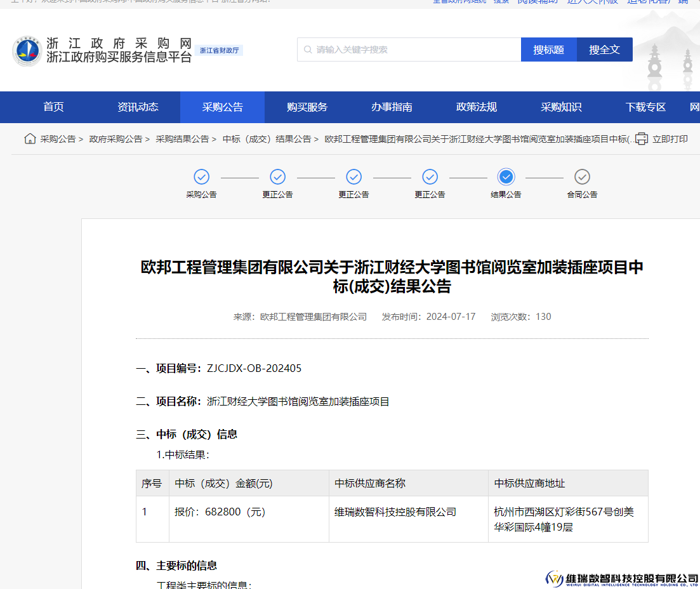Select the 采购公告 navigation tab

click(x=222, y=107)
